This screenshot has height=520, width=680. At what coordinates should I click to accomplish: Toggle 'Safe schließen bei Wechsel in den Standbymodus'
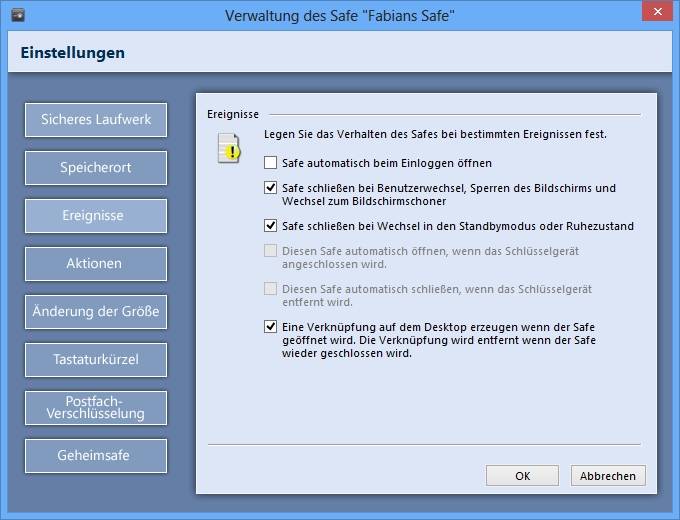coord(271,226)
